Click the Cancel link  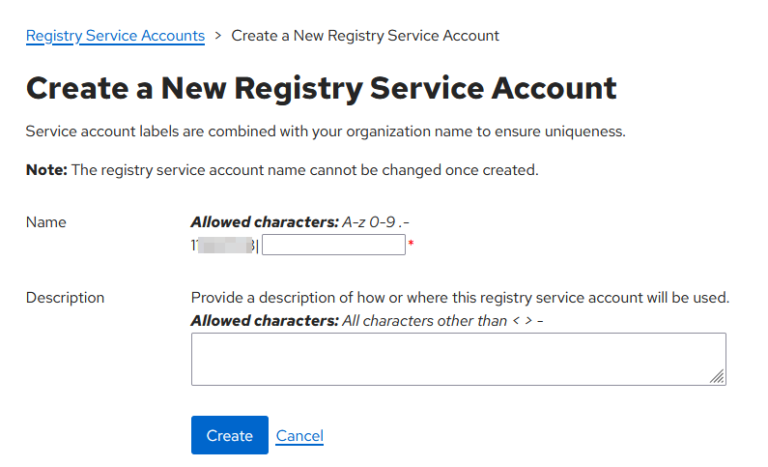point(300,436)
